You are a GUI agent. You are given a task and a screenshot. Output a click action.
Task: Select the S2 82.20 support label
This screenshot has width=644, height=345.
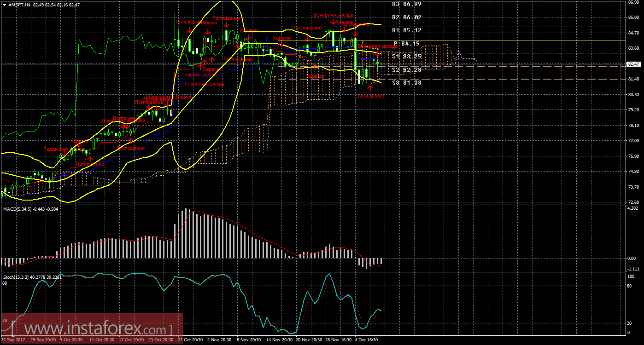pyautogui.click(x=406, y=70)
